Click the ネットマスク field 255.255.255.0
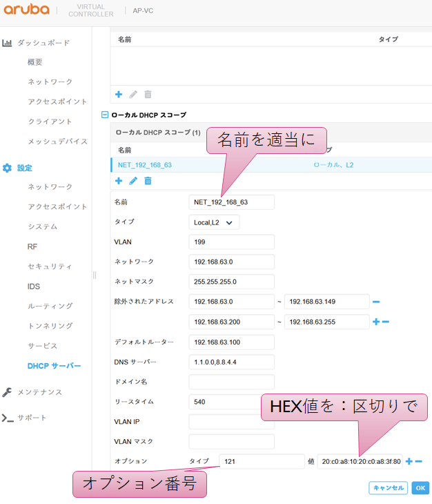The height and width of the screenshot is (504, 432). pyautogui.click(x=232, y=282)
